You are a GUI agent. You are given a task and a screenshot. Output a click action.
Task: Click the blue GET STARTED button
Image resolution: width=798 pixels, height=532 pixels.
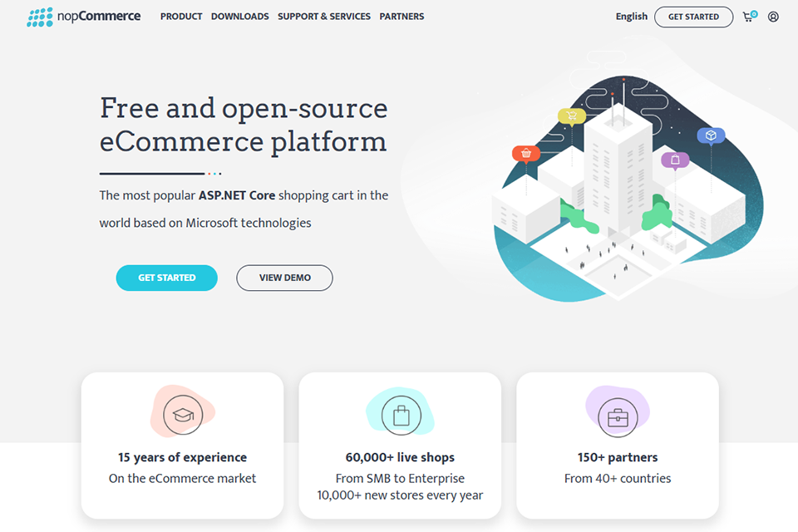tap(167, 278)
